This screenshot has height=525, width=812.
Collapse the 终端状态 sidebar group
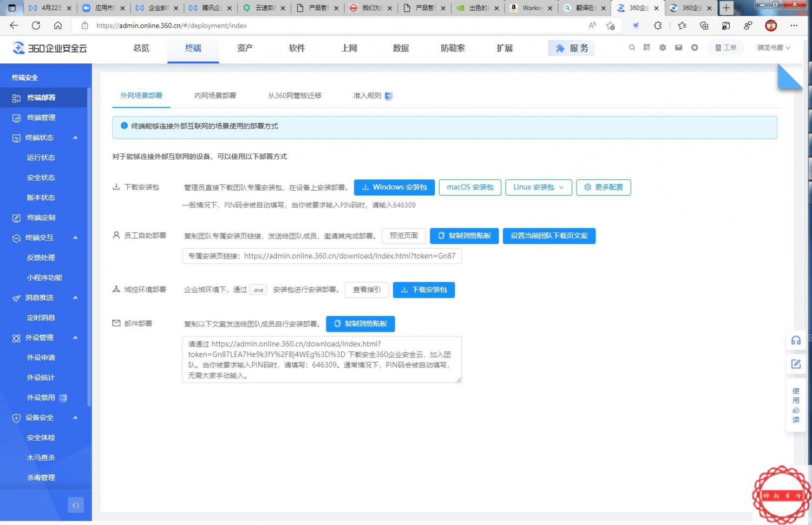tap(75, 138)
